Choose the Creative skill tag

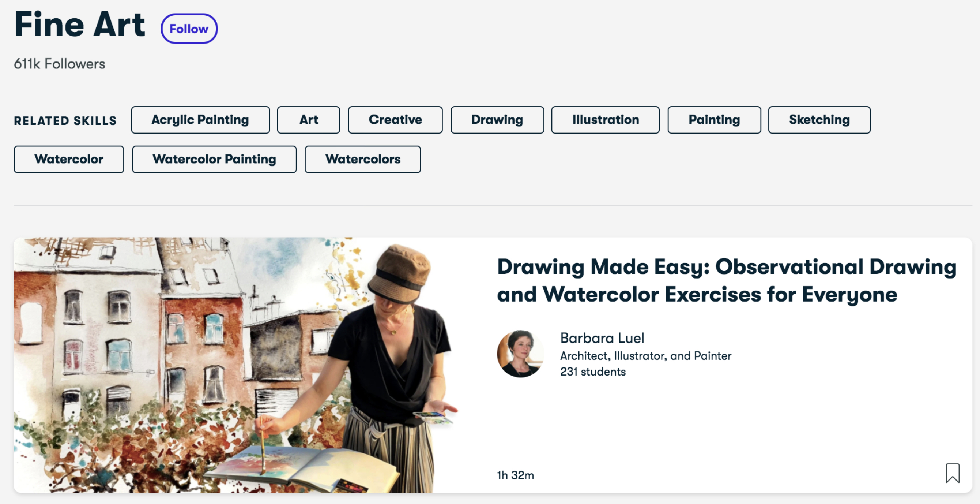395,120
